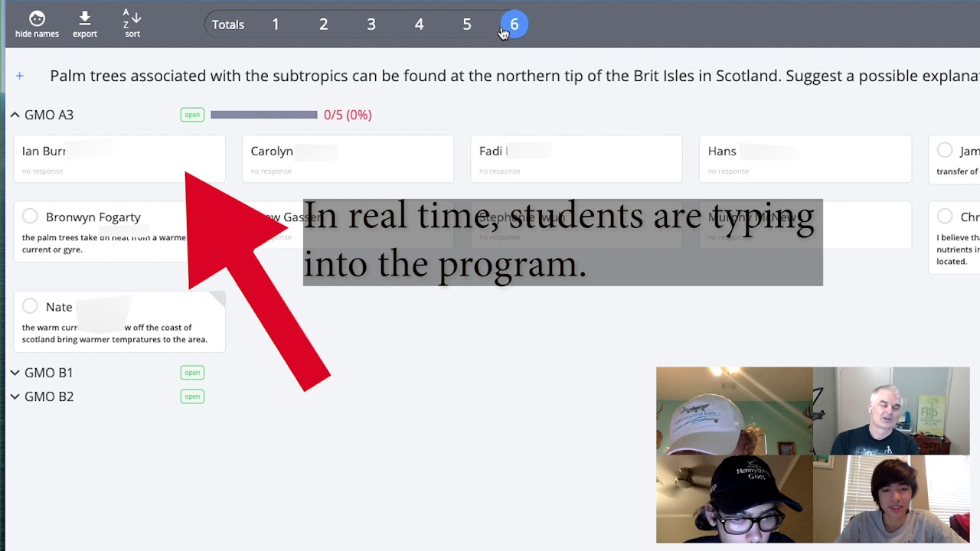
Task: Click the hide names icon
Action: tap(37, 24)
